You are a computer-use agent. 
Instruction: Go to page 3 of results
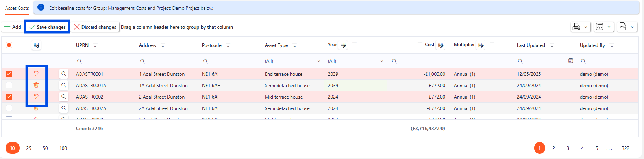click(x=568, y=148)
